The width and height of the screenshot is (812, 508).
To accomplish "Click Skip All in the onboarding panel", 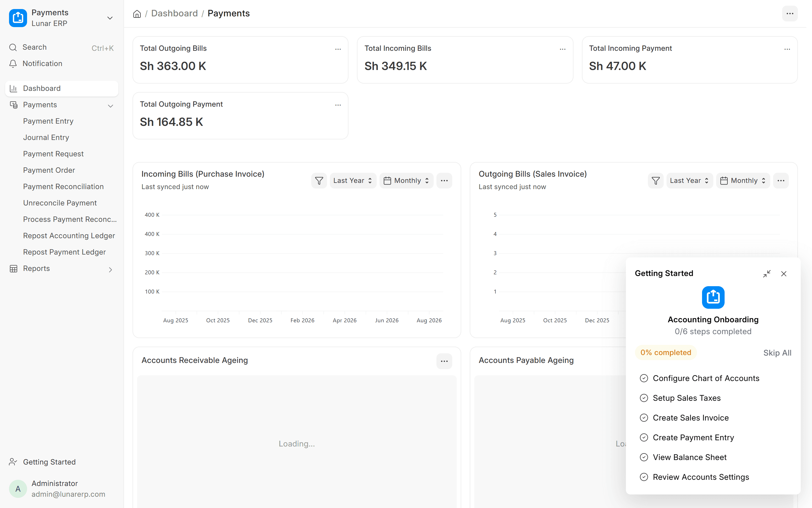I will coord(777,353).
